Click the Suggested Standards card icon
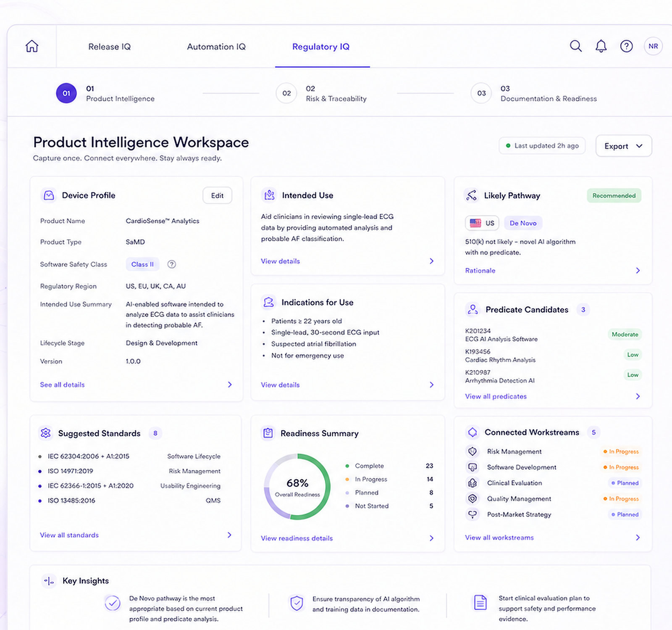The height and width of the screenshot is (630, 672). [x=46, y=433]
